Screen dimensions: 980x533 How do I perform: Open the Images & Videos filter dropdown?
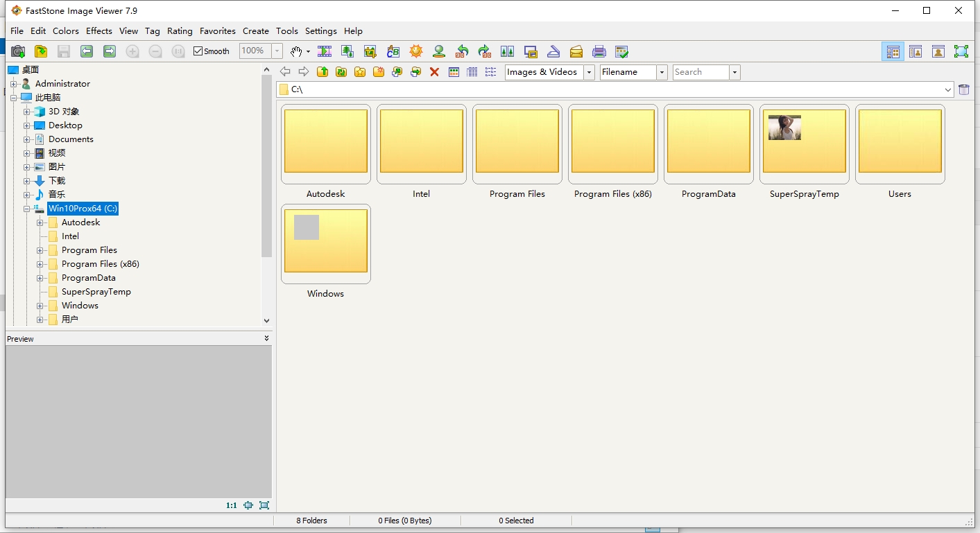[x=588, y=71]
